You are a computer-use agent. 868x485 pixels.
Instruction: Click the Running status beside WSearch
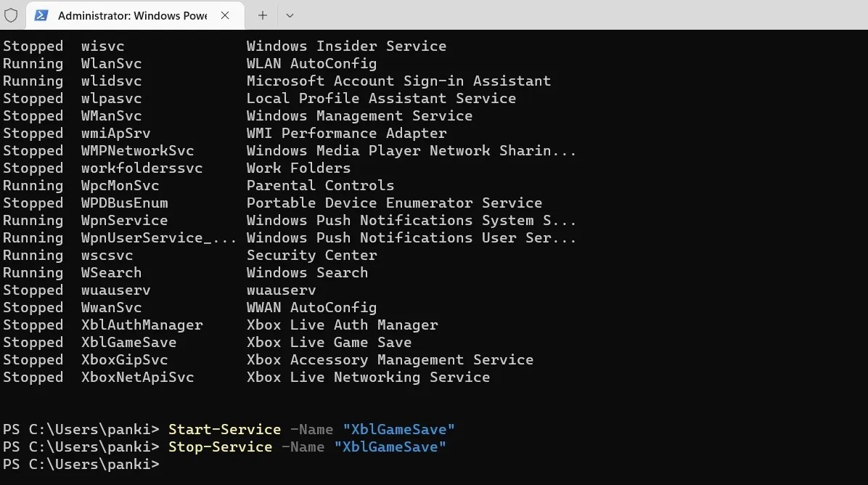(x=33, y=272)
